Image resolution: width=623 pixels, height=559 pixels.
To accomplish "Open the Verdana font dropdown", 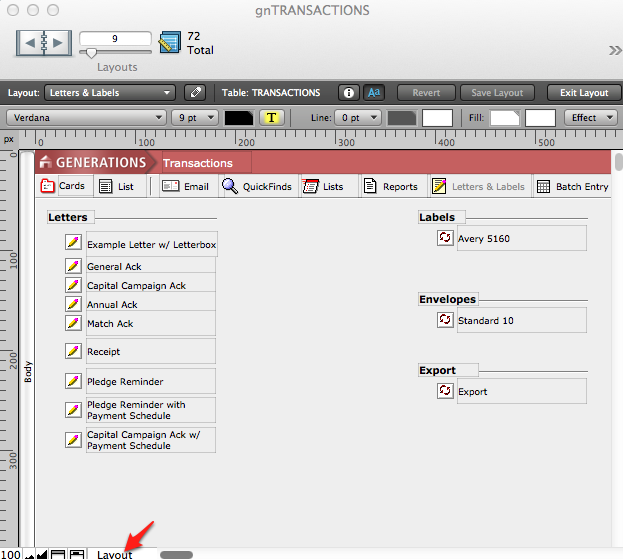I will [86, 118].
